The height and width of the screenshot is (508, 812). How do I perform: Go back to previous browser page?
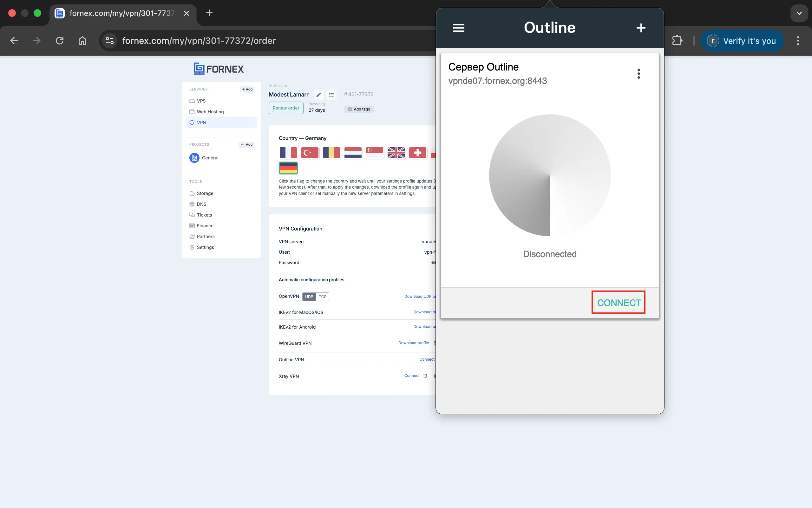14,41
